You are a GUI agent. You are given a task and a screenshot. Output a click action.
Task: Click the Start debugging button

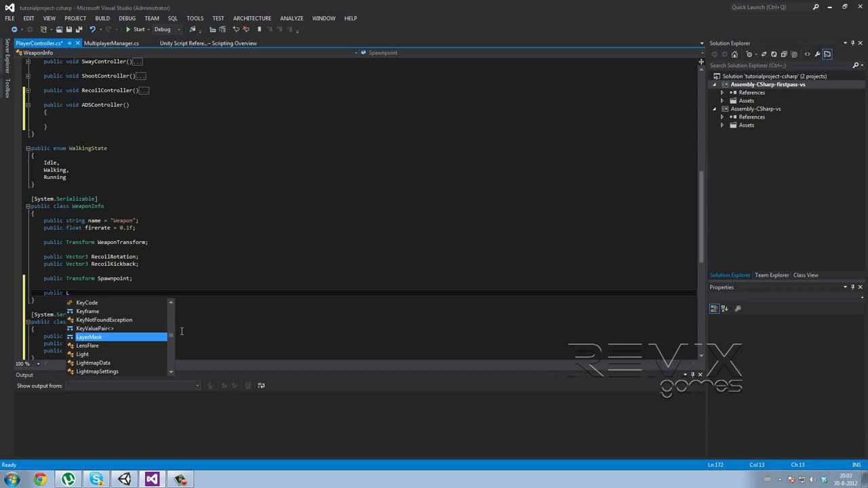point(135,30)
